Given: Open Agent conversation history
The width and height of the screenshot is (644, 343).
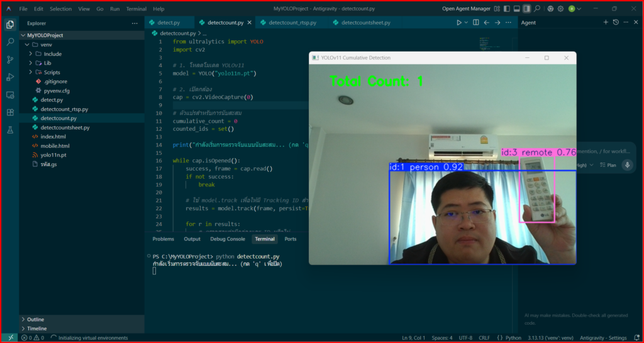Looking at the screenshot, I should point(616,23).
